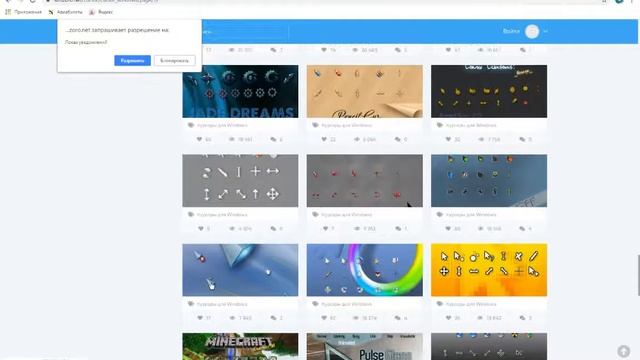Click the heart icon under parchment pencil card
Screen dimensions: 640x360
click(324, 139)
